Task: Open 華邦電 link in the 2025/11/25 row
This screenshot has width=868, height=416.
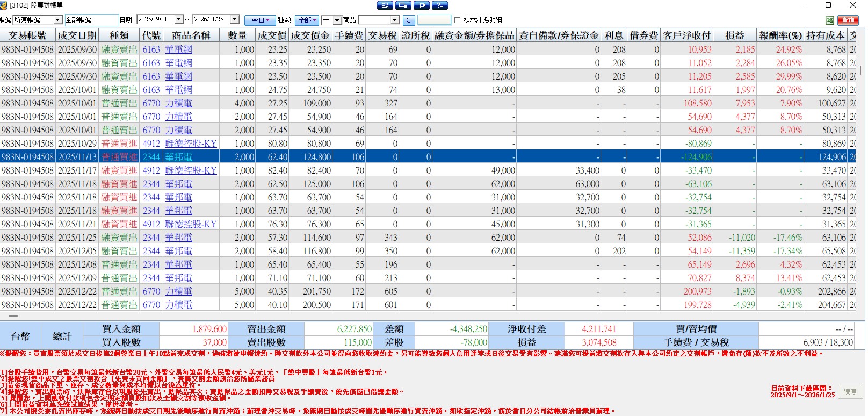Action: (178, 238)
